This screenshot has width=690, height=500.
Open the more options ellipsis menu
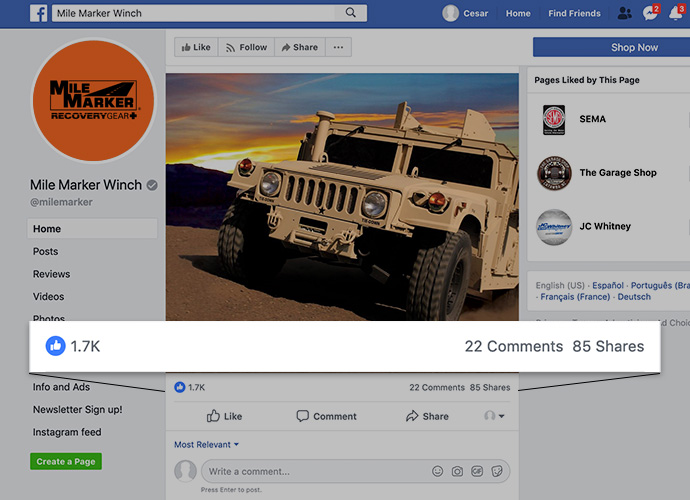point(338,47)
